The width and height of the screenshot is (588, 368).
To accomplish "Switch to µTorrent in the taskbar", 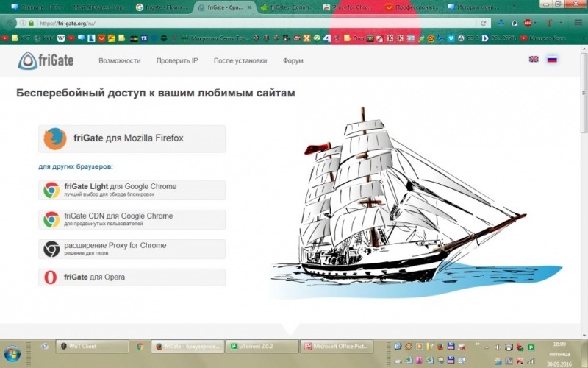I will pyautogui.click(x=261, y=346).
